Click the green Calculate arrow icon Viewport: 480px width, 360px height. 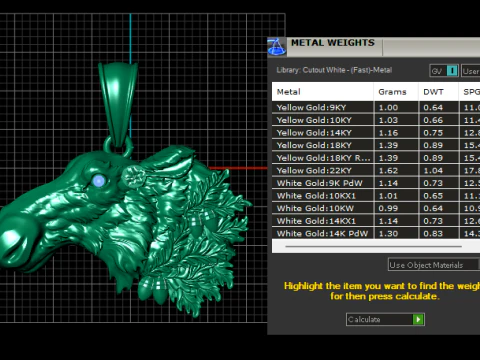point(418,319)
